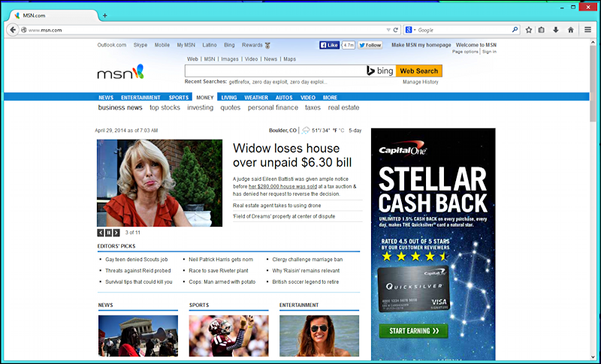Bookmark this page with the star icon
This screenshot has width=601, height=364.
point(529,30)
